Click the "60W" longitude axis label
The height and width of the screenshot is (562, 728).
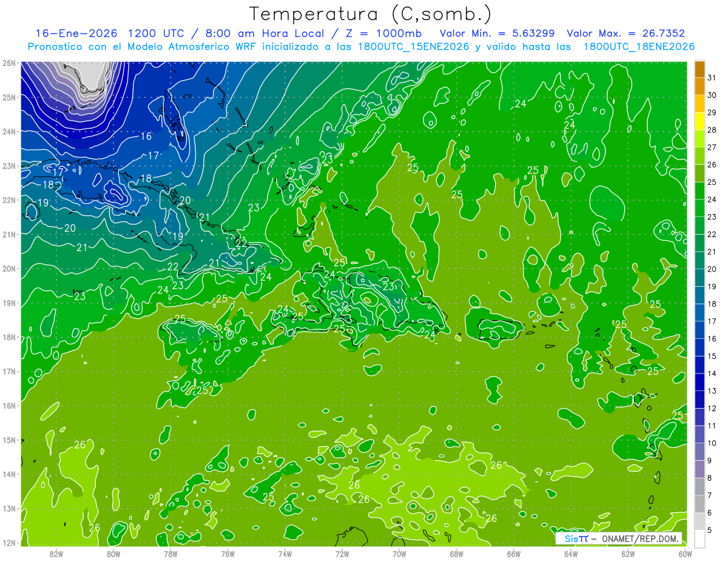[685, 554]
